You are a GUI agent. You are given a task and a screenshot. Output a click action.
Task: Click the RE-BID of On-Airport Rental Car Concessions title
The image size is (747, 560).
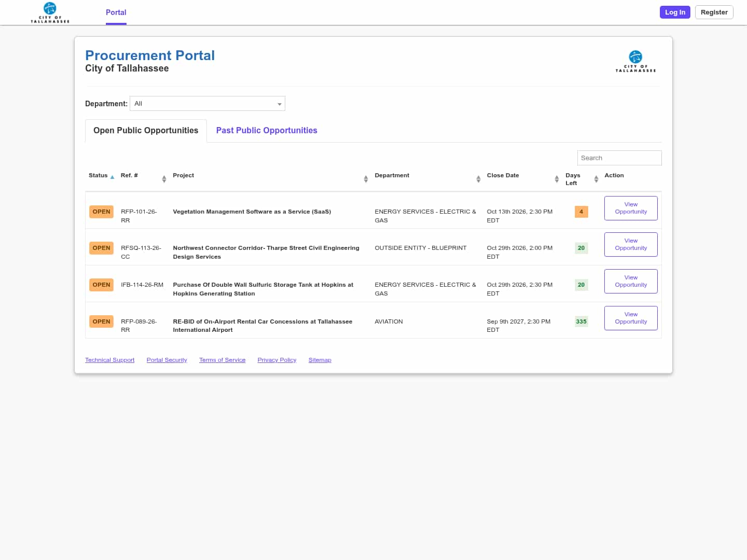coord(262,326)
